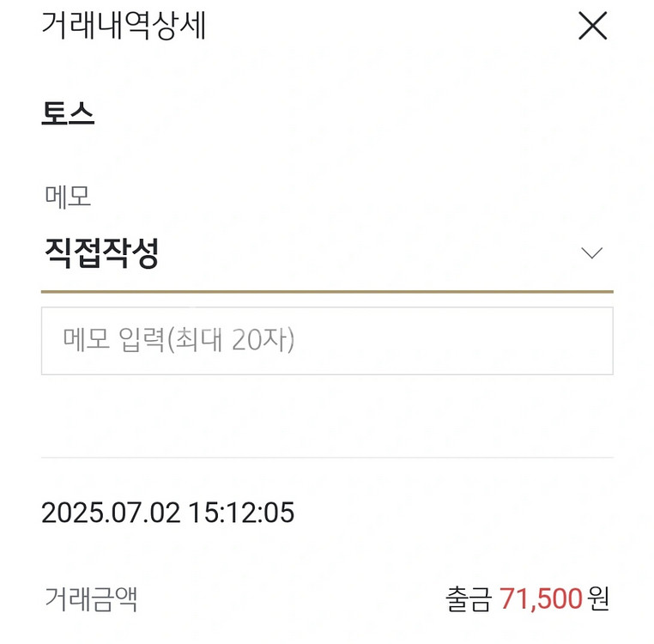Tap blank space right of 토스

click(343, 114)
